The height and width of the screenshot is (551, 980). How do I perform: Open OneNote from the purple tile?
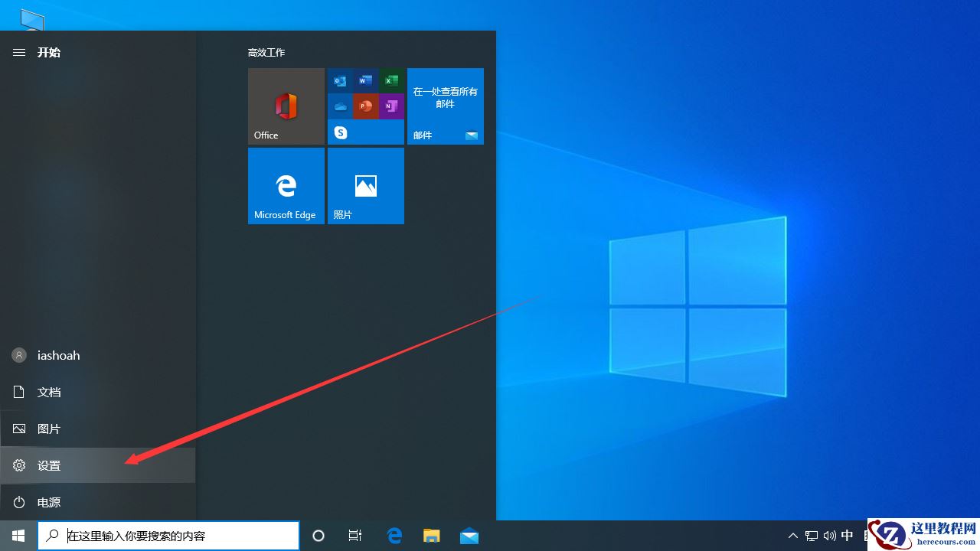(391, 106)
